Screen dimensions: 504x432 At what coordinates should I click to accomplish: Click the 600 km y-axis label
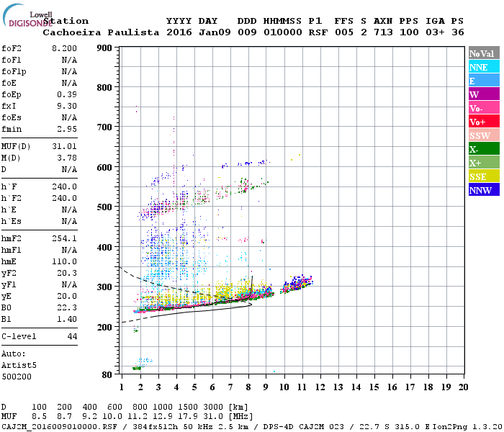tap(104, 168)
